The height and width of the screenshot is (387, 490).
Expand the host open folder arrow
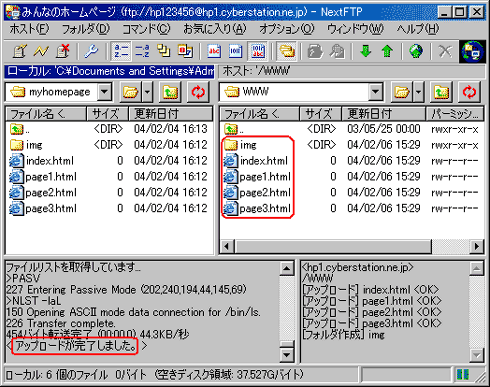(418, 92)
